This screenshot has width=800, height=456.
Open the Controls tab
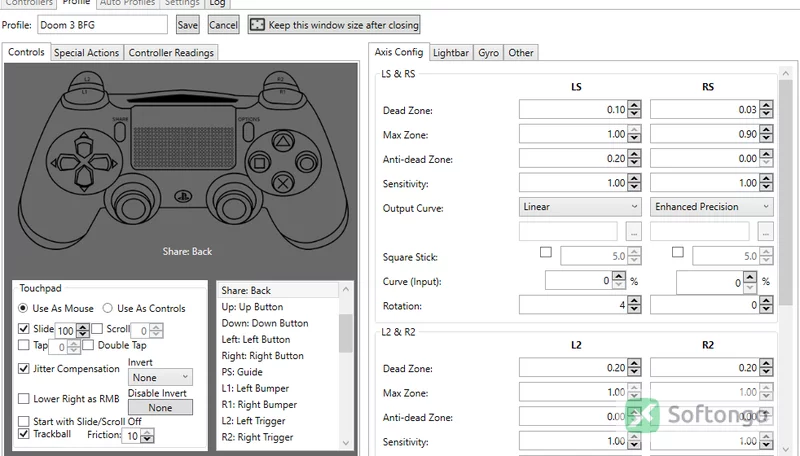26,52
